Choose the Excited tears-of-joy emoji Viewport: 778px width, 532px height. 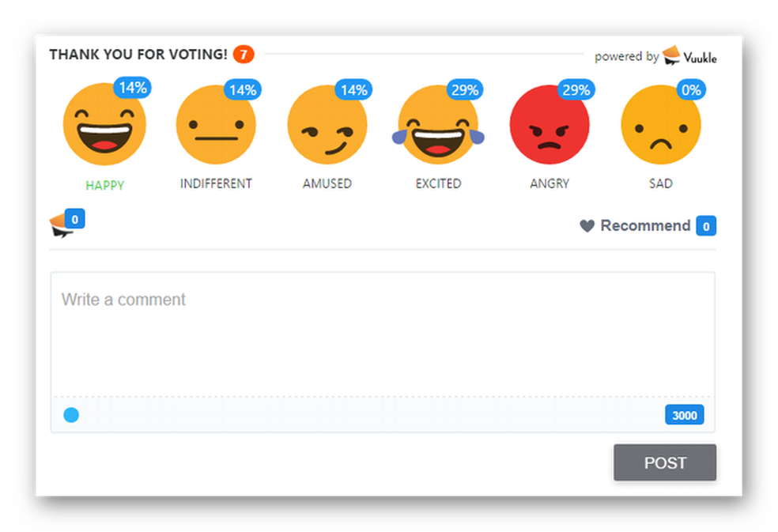tap(438, 125)
